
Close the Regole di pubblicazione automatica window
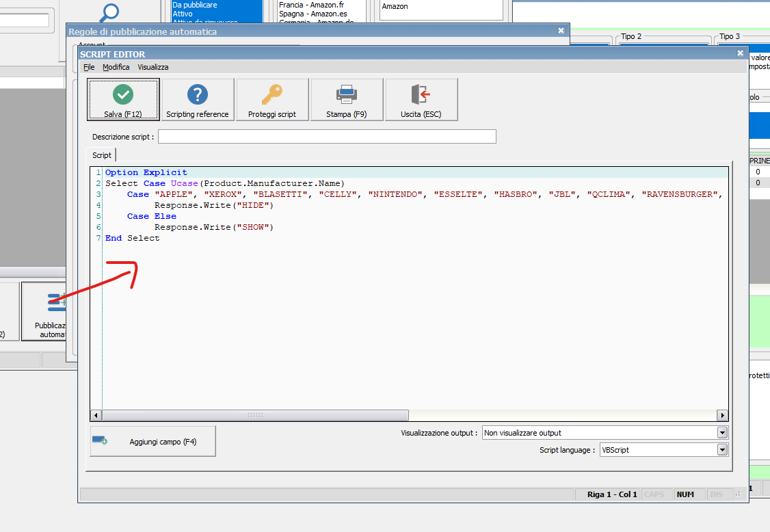tap(561, 31)
